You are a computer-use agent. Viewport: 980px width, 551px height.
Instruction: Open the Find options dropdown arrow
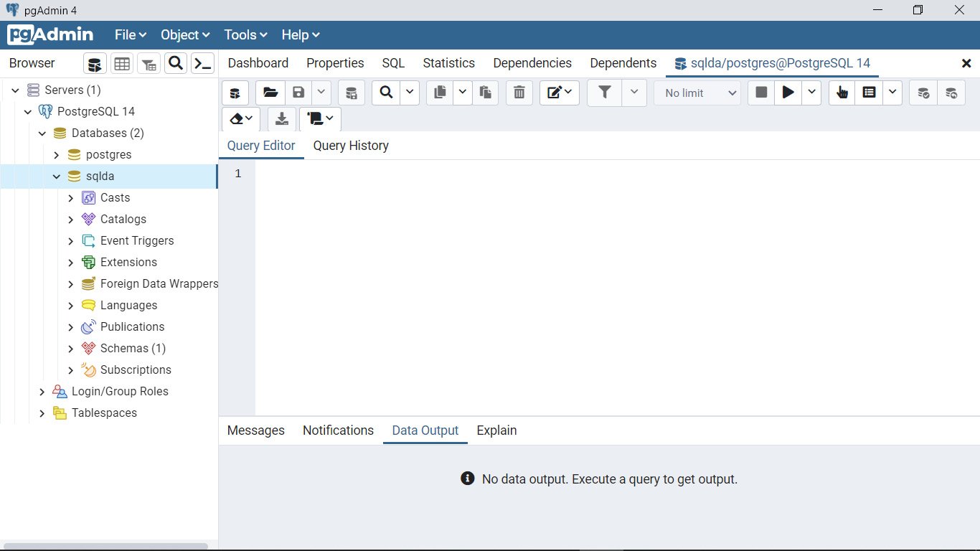(x=410, y=93)
